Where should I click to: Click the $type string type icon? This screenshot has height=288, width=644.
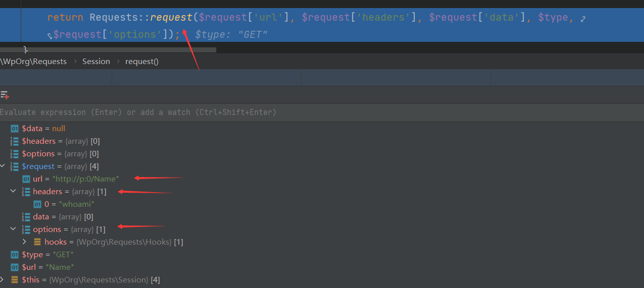click(15, 255)
